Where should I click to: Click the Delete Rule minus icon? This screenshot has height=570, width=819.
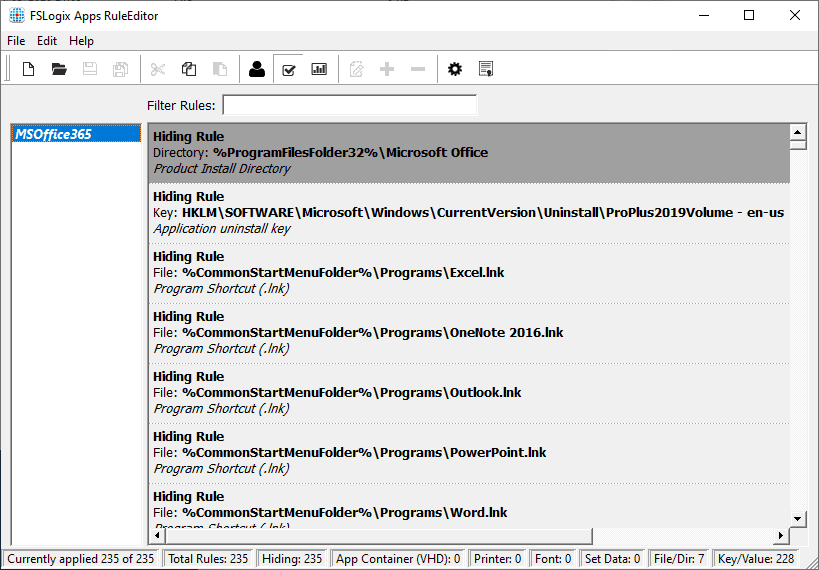tap(418, 69)
